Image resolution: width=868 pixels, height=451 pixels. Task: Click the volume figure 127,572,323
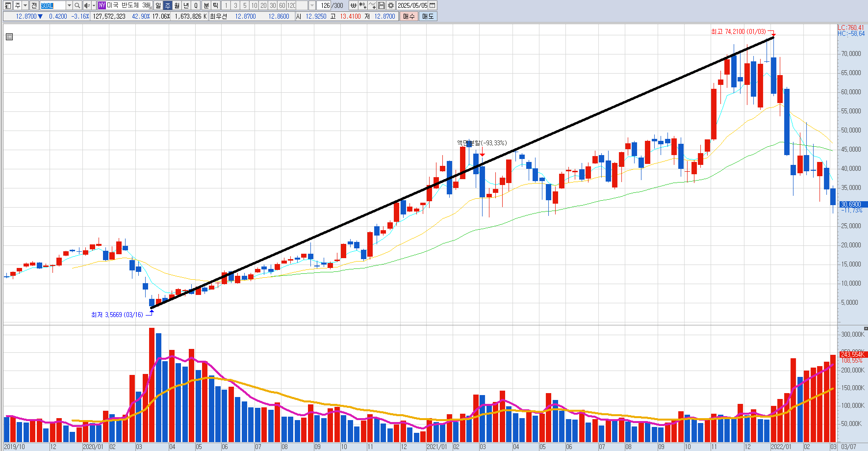point(109,16)
